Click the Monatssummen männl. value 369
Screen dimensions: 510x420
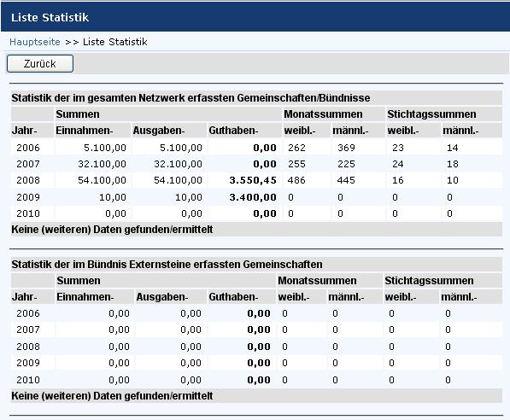tap(346, 148)
